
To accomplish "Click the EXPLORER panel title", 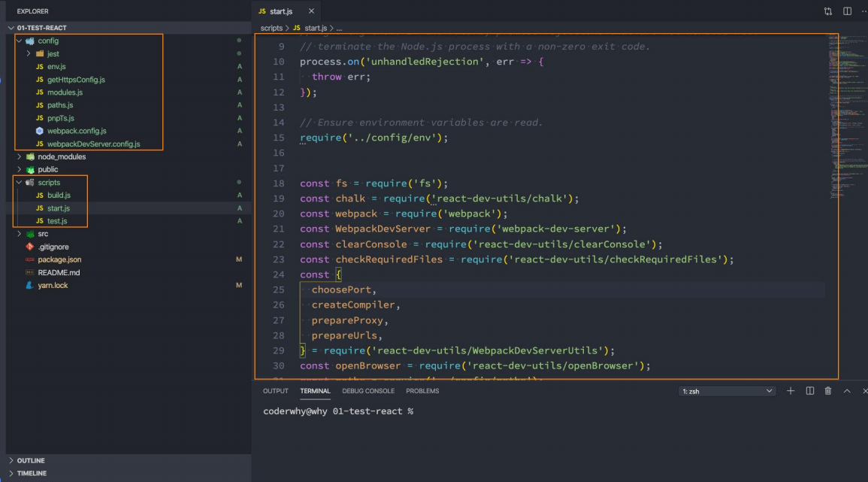I will click(32, 11).
